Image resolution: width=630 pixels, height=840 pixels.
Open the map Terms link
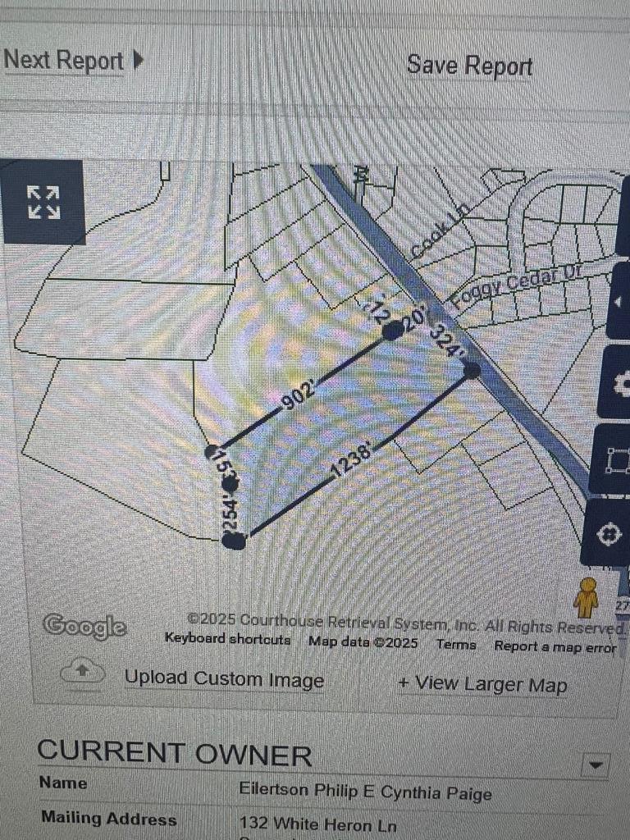pyautogui.click(x=456, y=644)
